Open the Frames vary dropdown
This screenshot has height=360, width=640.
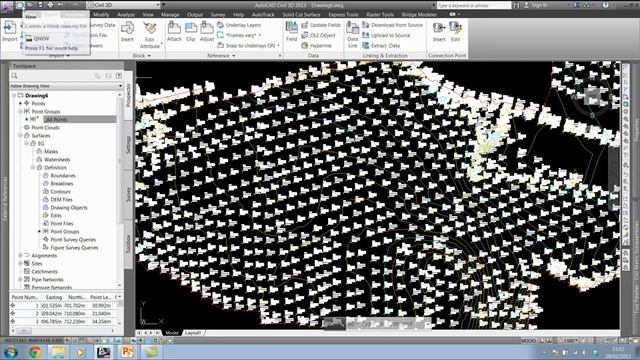click(260, 35)
